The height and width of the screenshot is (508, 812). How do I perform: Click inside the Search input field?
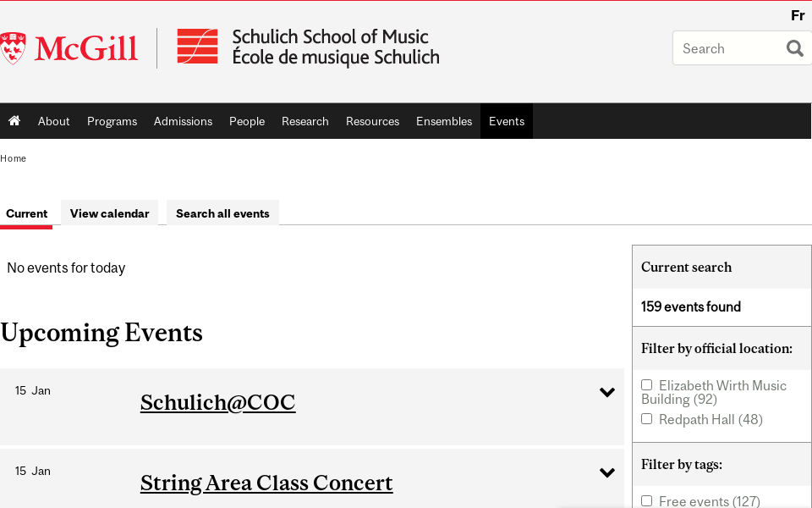coord(732,48)
